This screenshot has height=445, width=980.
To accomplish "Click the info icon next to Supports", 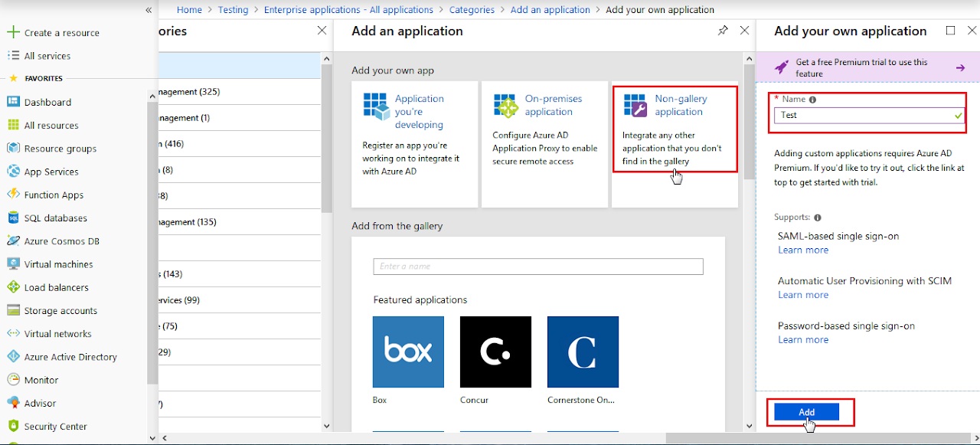I will click(818, 218).
